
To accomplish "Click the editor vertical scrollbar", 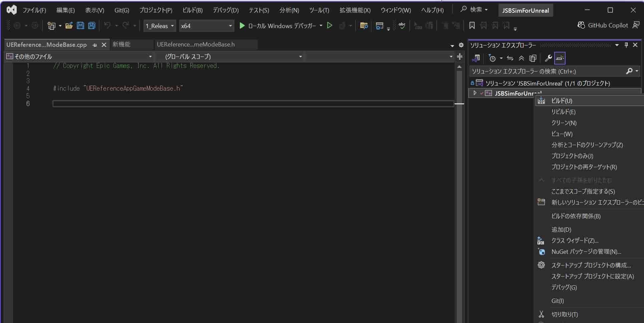I will pyautogui.click(x=459, y=194).
